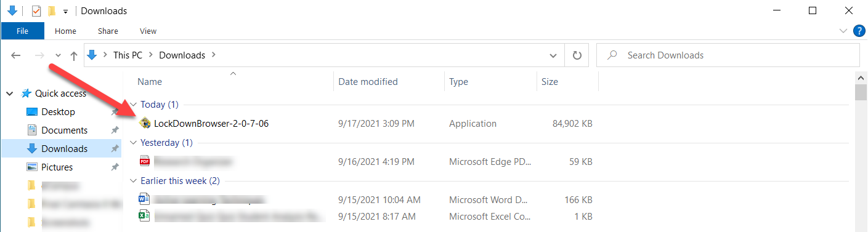Sort by the Size column header
868x232 pixels.
[x=550, y=81]
